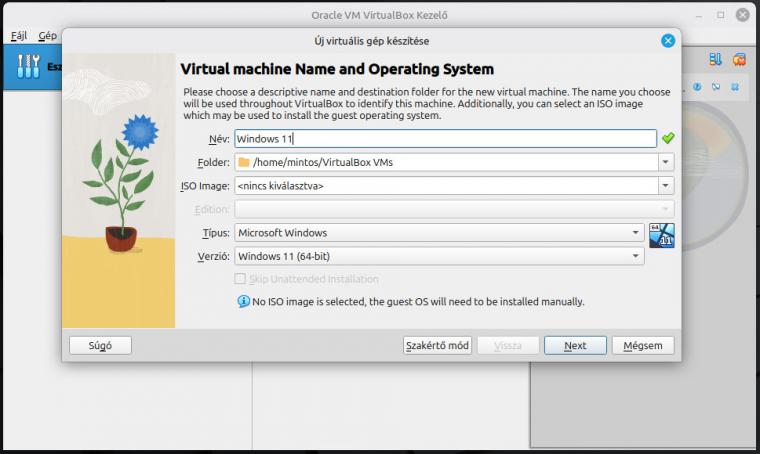The height and width of the screenshot is (454, 760).
Task: Click the green checkmark beside the name field
Action: click(668, 139)
